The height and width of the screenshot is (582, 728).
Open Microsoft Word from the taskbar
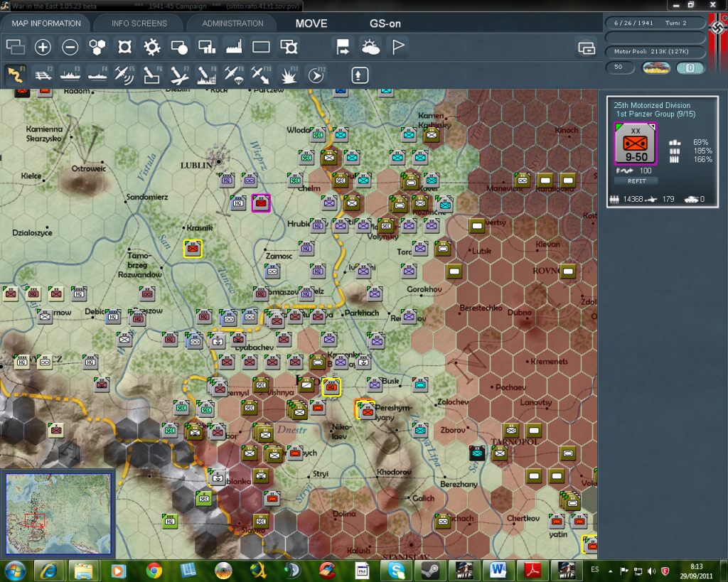tap(498, 571)
